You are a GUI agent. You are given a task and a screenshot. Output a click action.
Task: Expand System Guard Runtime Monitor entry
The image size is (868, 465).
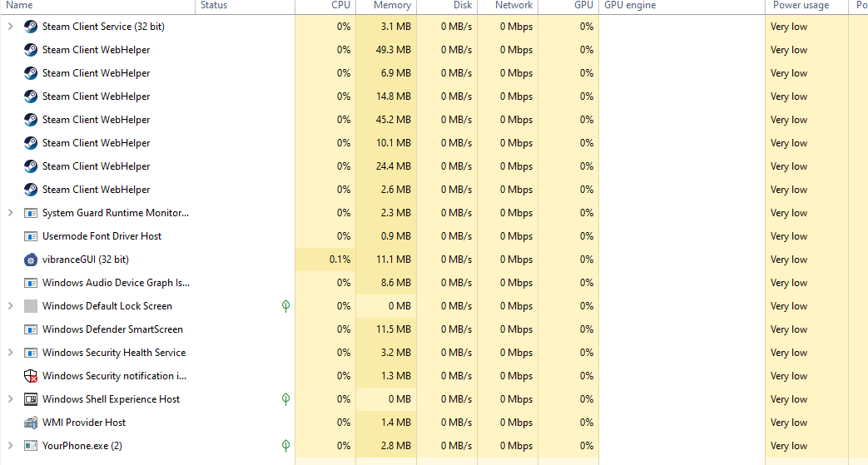[x=10, y=213]
